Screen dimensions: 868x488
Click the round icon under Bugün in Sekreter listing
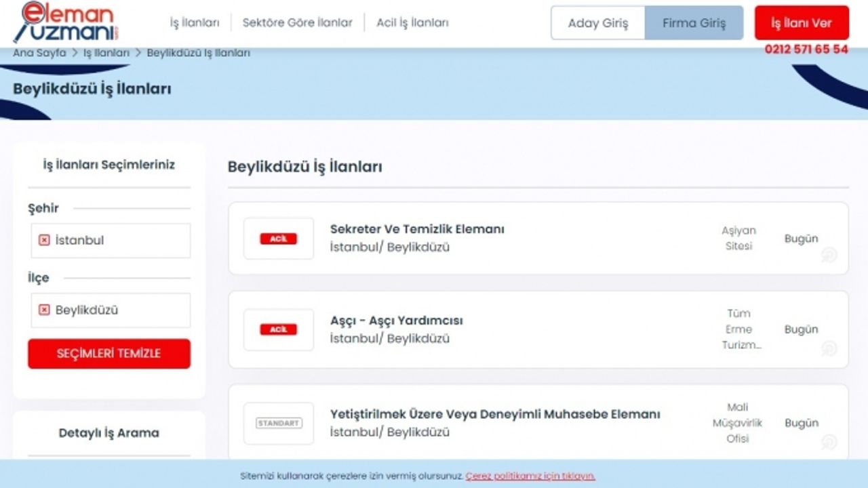[x=829, y=255]
